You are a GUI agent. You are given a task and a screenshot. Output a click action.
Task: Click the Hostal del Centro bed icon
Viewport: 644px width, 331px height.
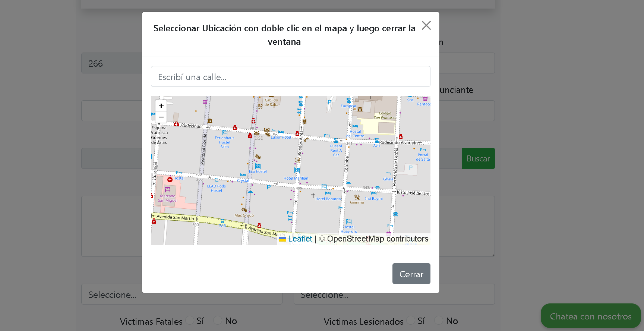point(355,126)
